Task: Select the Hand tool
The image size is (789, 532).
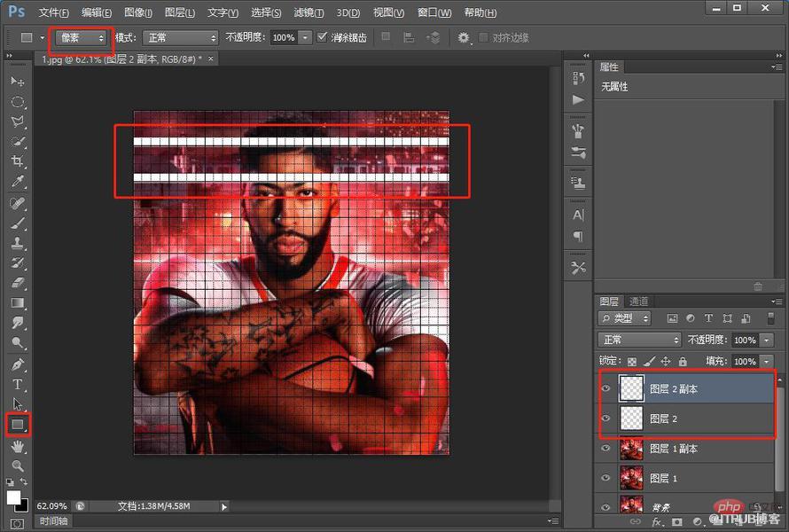Action: click(18, 446)
